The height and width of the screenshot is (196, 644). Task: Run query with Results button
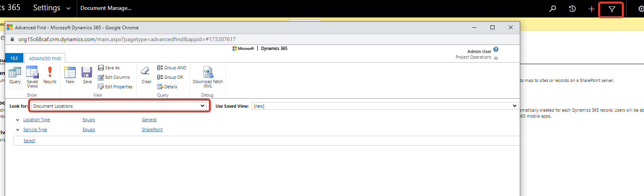tap(50, 75)
